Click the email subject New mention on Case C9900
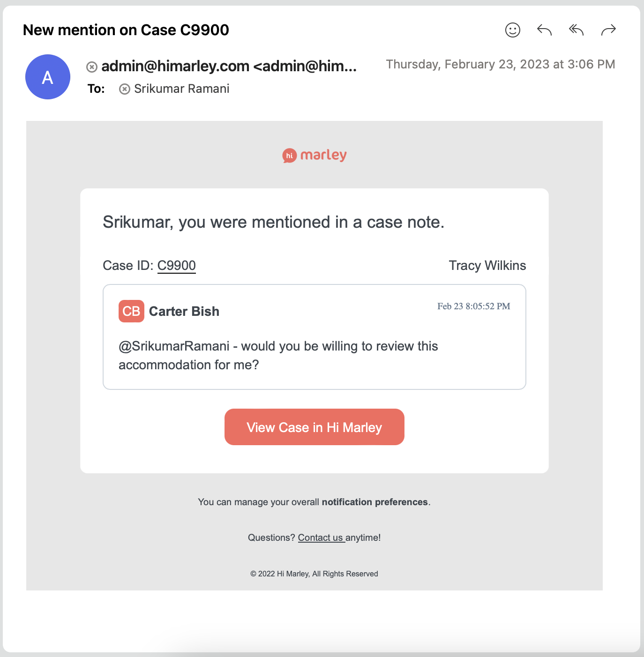 [126, 30]
